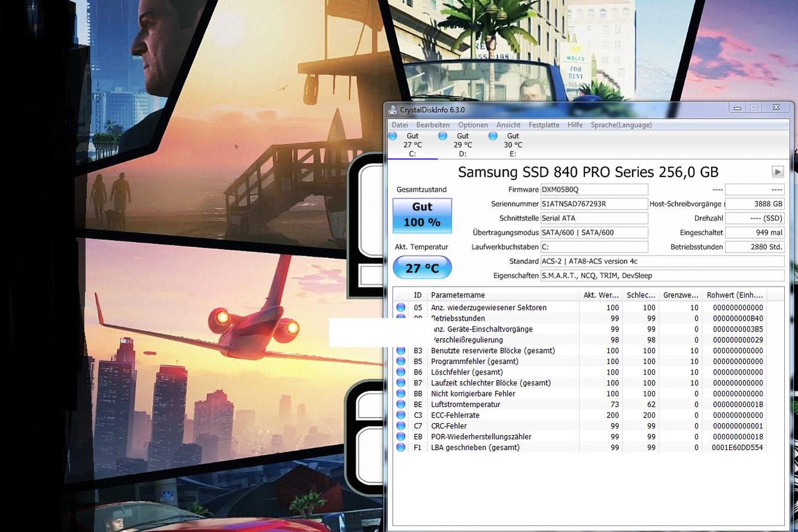Click status orb of row F1 LBA geschrieben
This screenshot has width=798, height=532.
click(400, 448)
